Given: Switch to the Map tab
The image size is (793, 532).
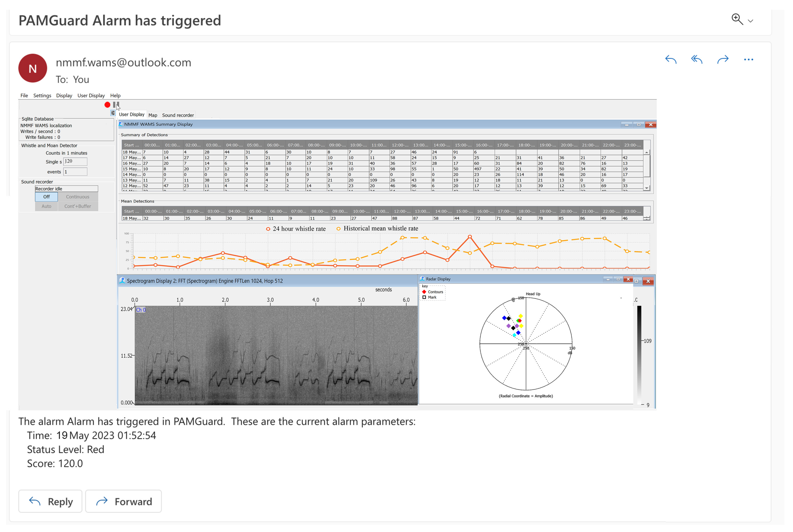Looking at the screenshot, I should (153, 115).
